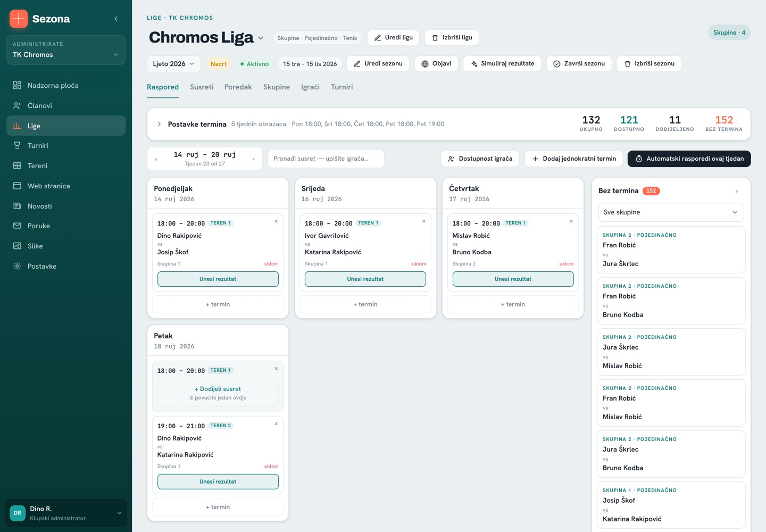Open Tereni in the sidebar
766x532 pixels.
tap(66, 166)
